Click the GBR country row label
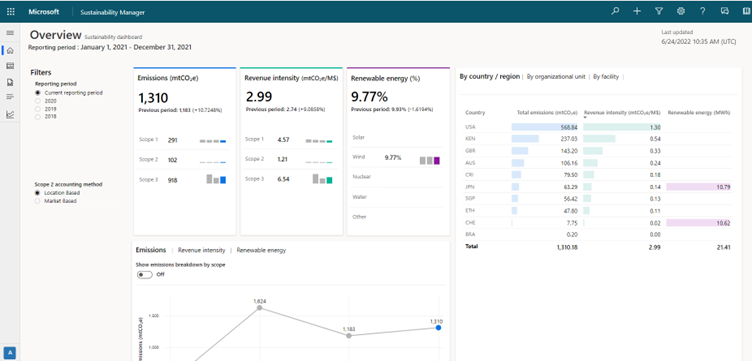Viewport: 752px width, 361px height. [470, 151]
